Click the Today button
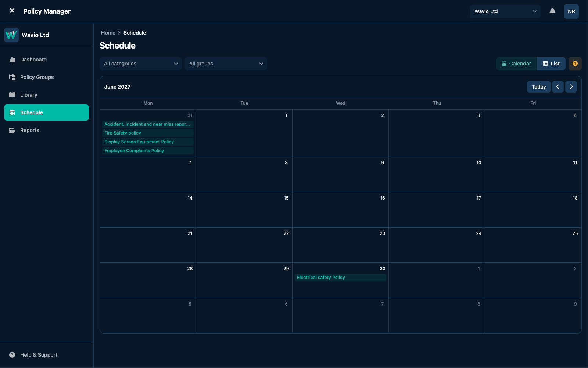 tap(539, 87)
